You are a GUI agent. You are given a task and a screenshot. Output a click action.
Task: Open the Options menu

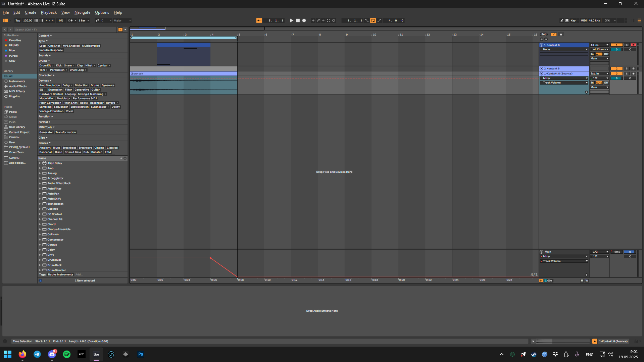click(x=102, y=12)
